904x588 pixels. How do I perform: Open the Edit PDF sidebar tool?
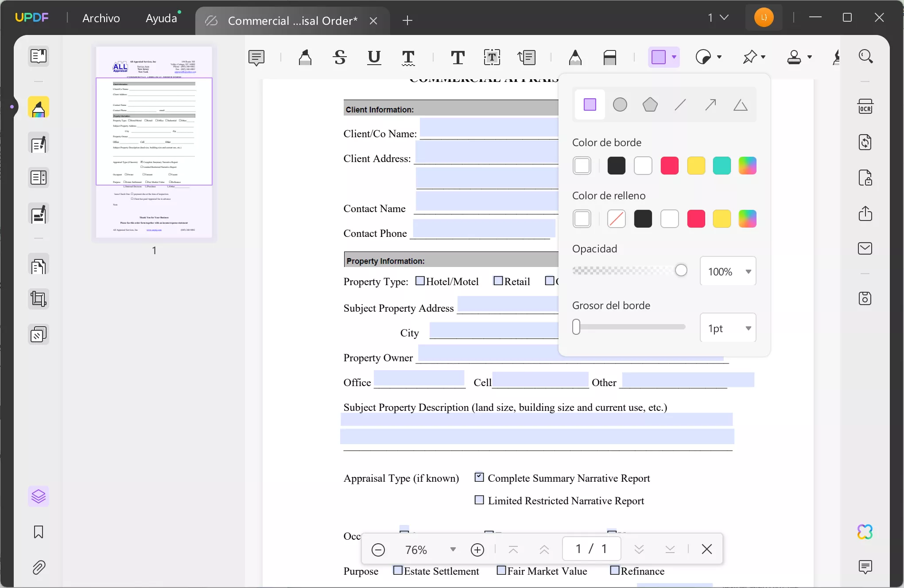(39, 143)
